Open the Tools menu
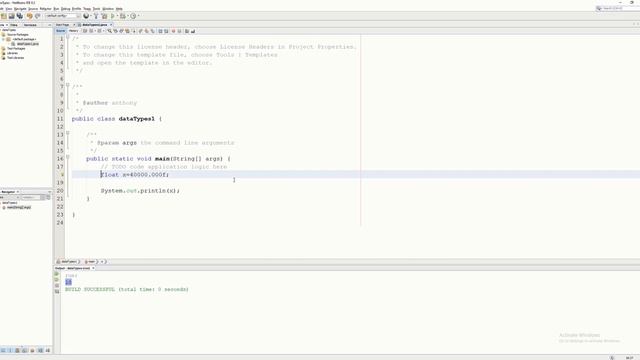This screenshot has width=640, height=360. click(97, 9)
